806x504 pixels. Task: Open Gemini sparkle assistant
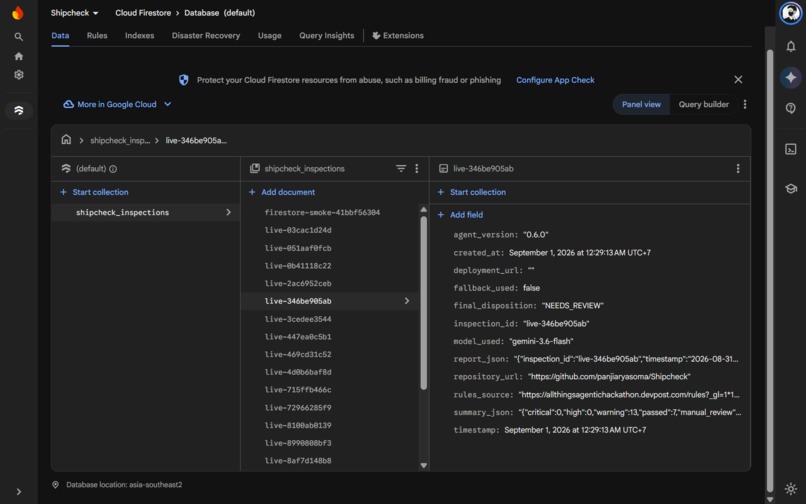791,77
